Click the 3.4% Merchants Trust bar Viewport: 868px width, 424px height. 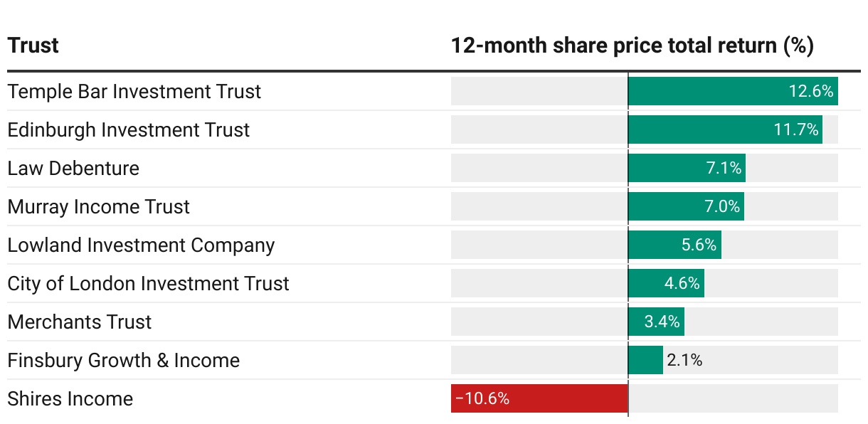[x=656, y=322]
